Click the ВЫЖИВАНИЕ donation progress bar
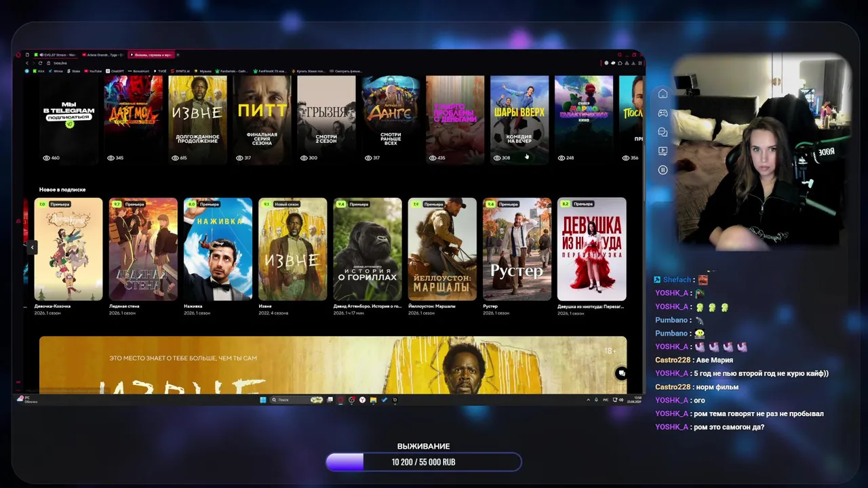 [424, 462]
